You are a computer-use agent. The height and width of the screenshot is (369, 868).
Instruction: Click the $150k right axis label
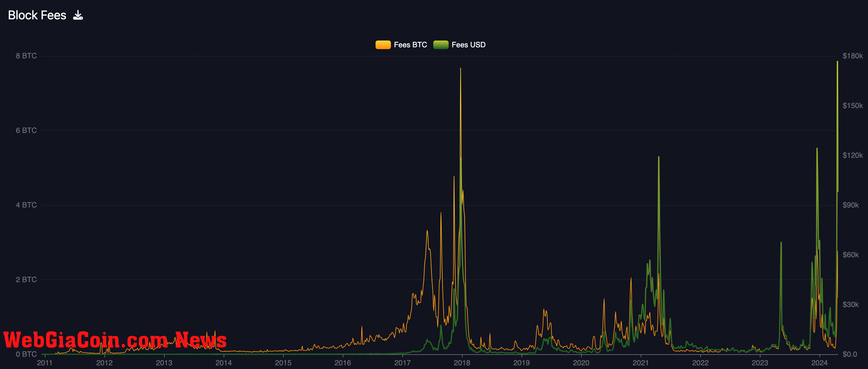[853, 106]
